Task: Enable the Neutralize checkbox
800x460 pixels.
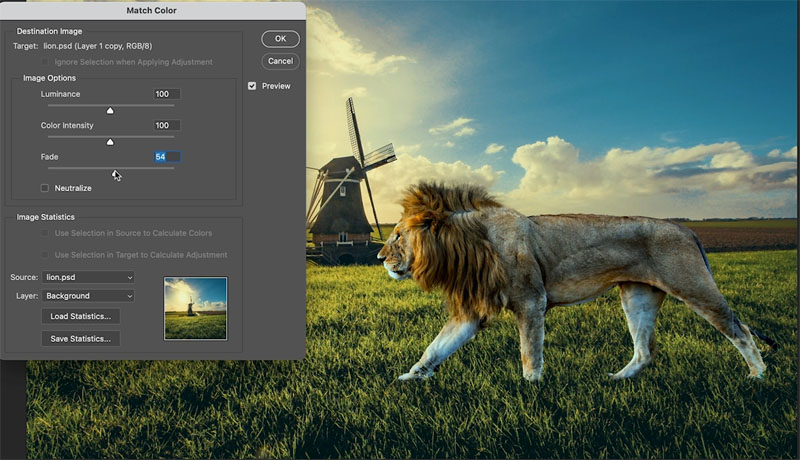Action: [x=45, y=188]
